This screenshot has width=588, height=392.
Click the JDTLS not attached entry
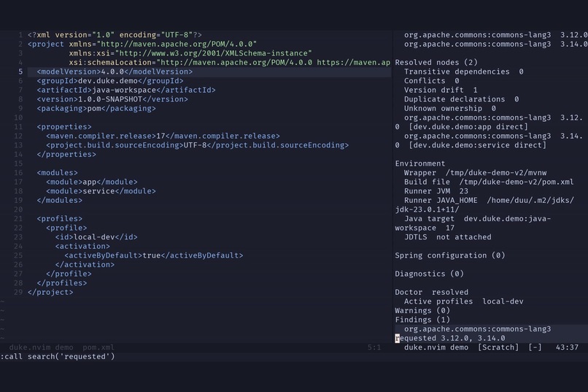coord(447,237)
